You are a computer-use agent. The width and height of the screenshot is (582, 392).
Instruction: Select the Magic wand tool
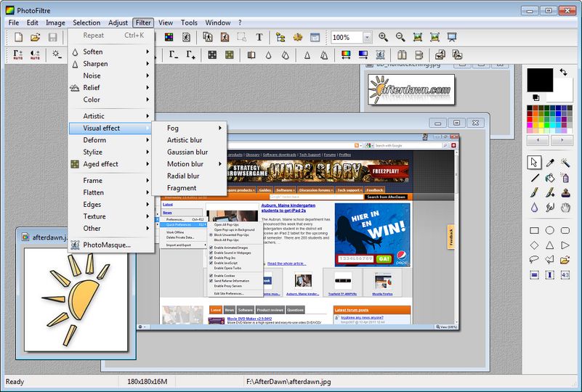click(x=565, y=163)
